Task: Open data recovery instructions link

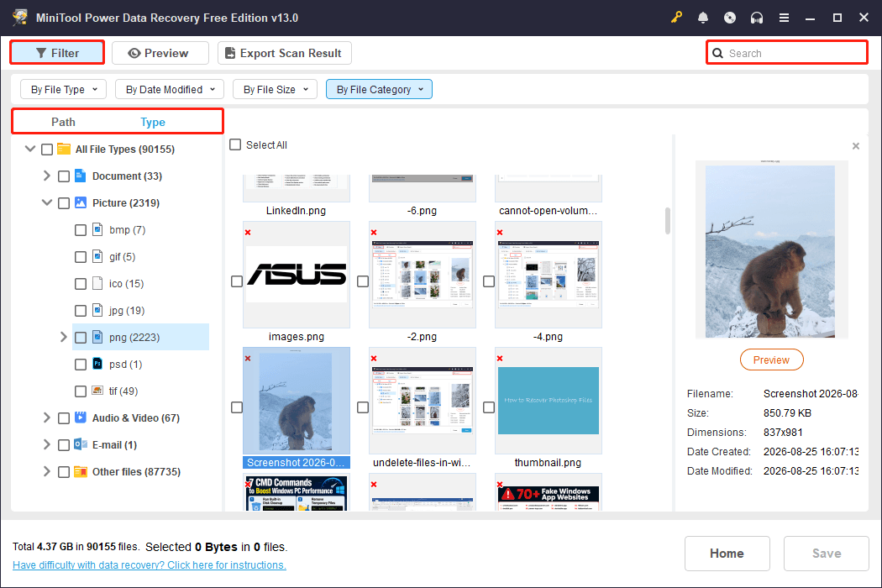Action: (x=149, y=565)
